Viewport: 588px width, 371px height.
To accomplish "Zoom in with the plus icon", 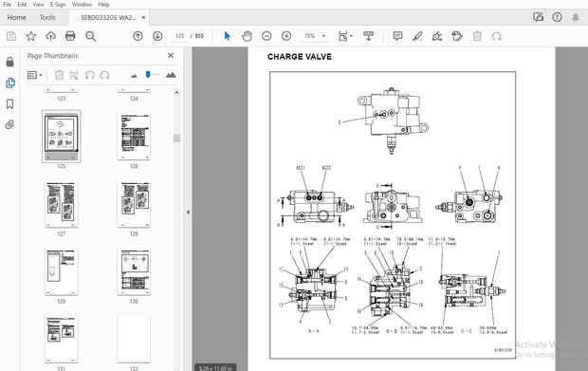I will (286, 36).
